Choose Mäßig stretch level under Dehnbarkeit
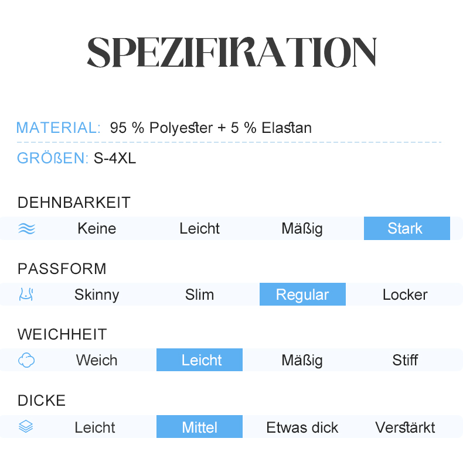This screenshot has width=463, height=476. pyautogui.click(x=302, y=229)
